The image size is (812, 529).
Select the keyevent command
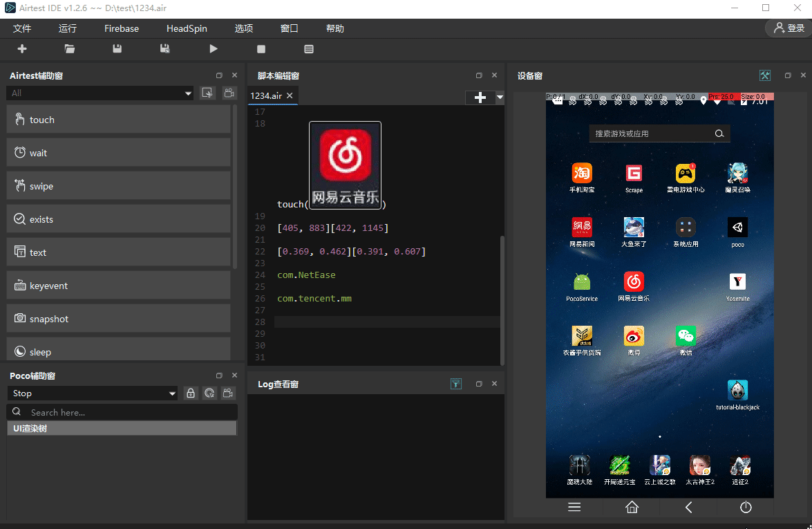(x=118, y=286)
